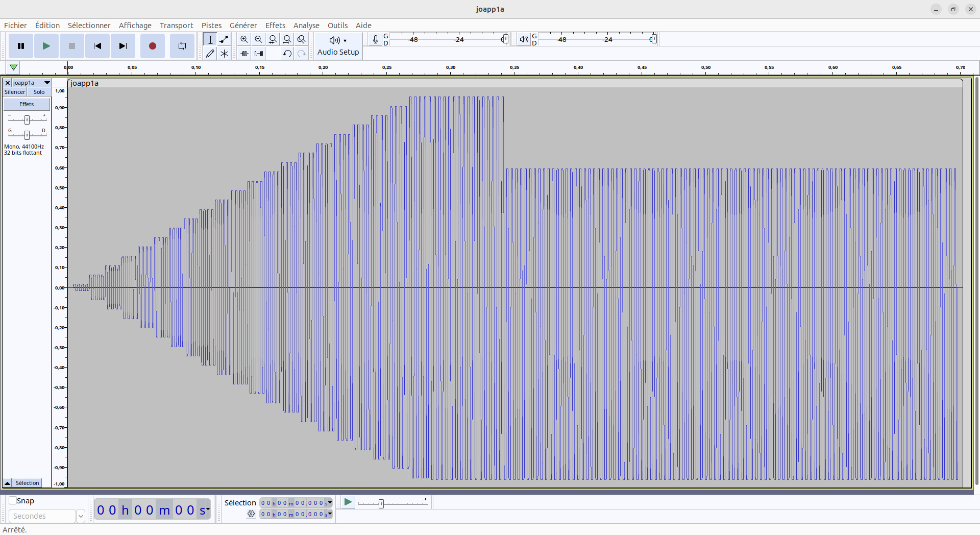The image size is (980, 535).
Task: Open the Audio Setup dropdown
Action: coord(338,46)
